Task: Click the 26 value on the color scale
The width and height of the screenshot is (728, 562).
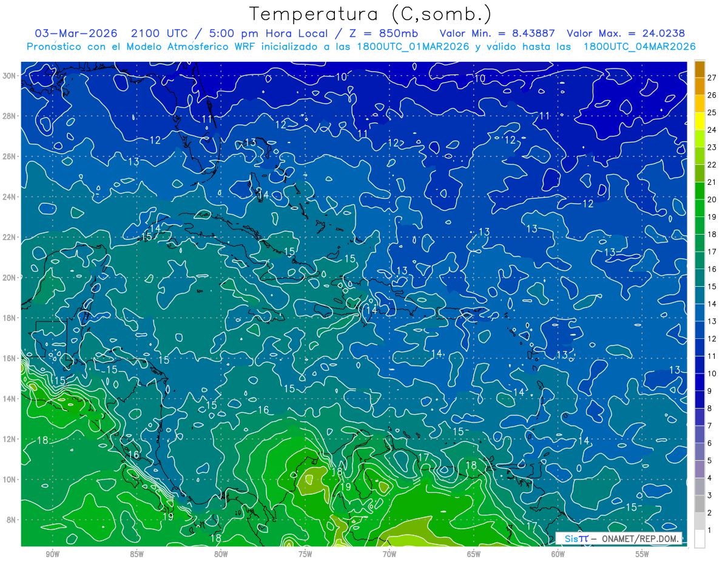Action: pos(712,95)
